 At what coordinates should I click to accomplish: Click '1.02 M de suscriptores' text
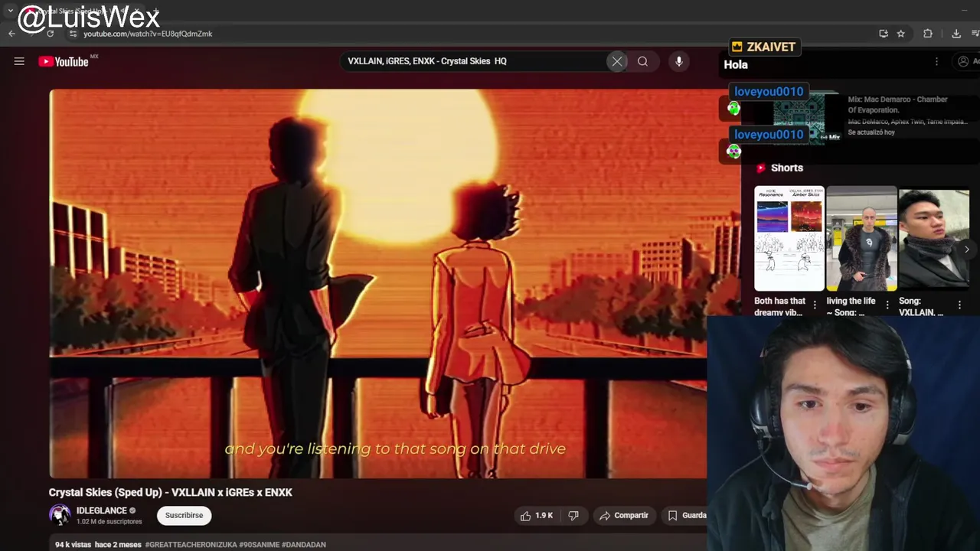[109, 522]
